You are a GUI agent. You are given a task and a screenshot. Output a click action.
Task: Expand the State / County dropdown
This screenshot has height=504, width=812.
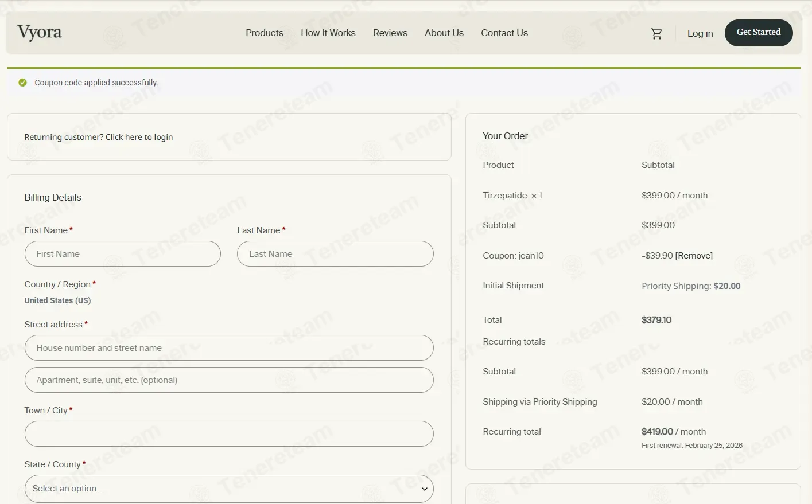point(229,489)
